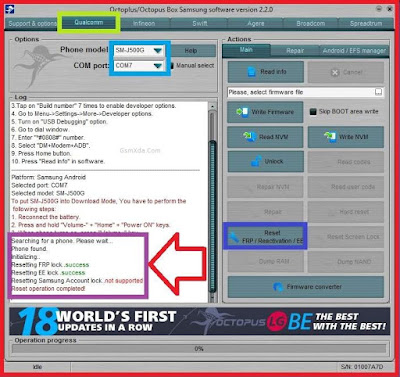Click the Write NVM icon

[330, 136]
